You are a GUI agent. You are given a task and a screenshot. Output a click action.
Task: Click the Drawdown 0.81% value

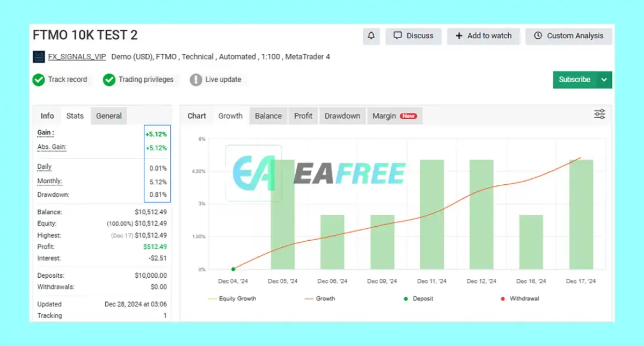[158, 195]
